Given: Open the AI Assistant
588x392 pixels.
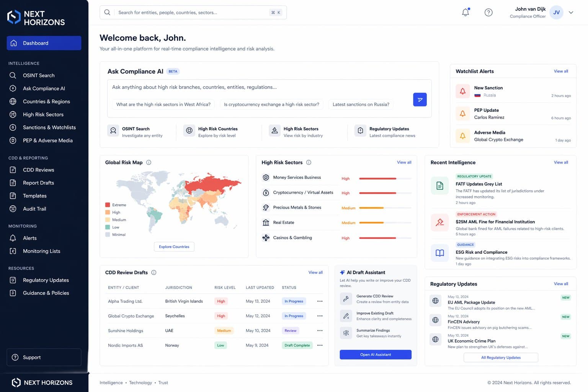Looking at the screenshot, I should click(375, 354).
